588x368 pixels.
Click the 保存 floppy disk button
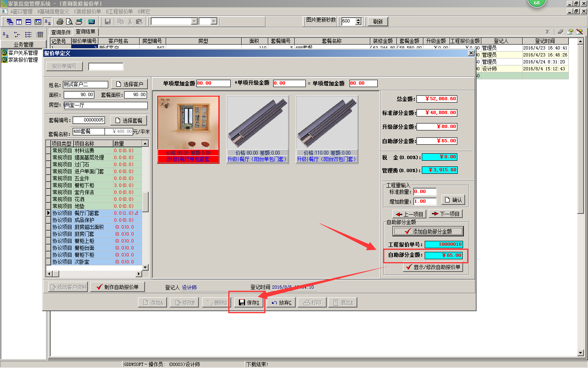click(x=249, y=303)
